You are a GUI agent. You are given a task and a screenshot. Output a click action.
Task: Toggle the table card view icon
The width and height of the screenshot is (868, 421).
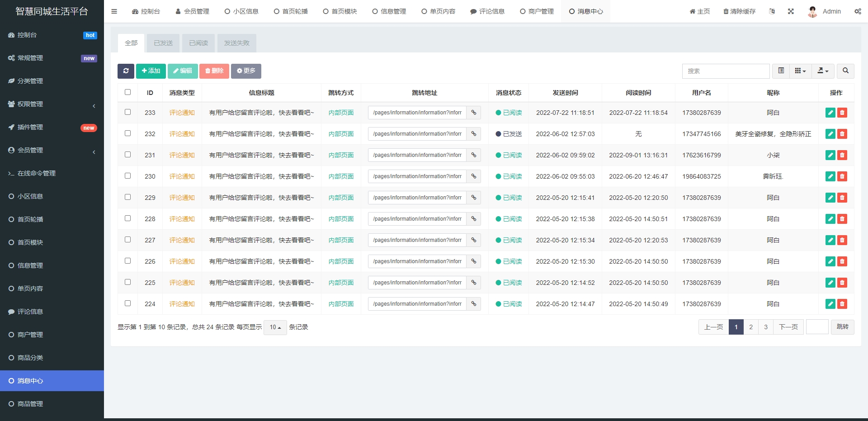tap(781, 71)
